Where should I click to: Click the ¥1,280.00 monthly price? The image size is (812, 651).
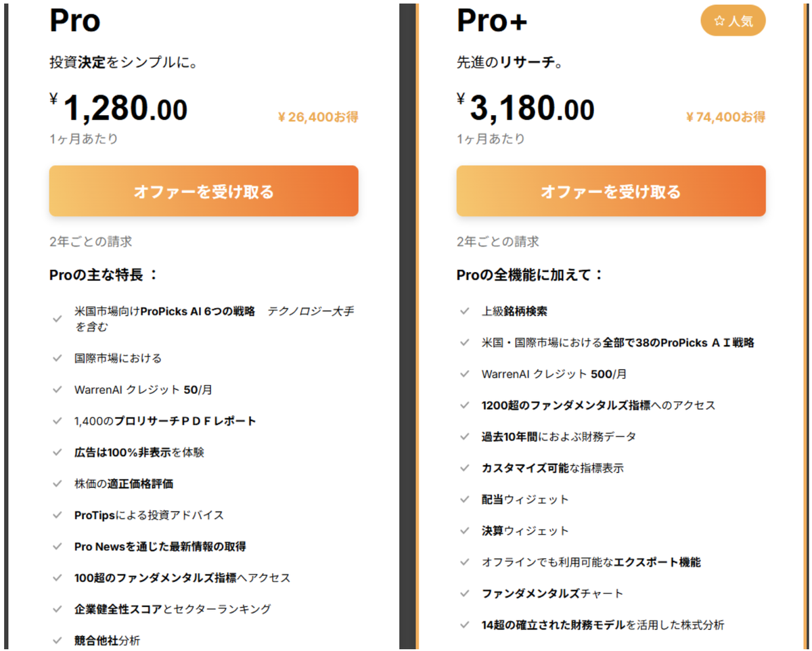click(119, 109)
